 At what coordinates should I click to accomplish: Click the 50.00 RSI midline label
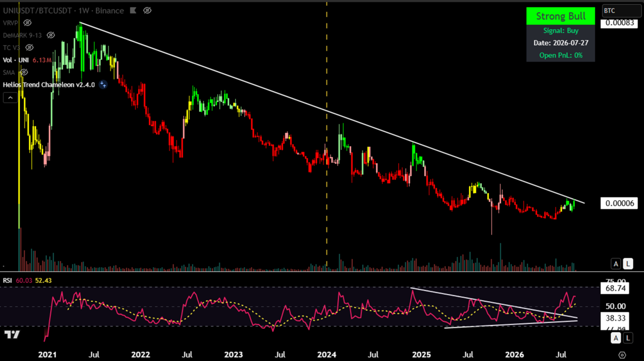point(615,306)
